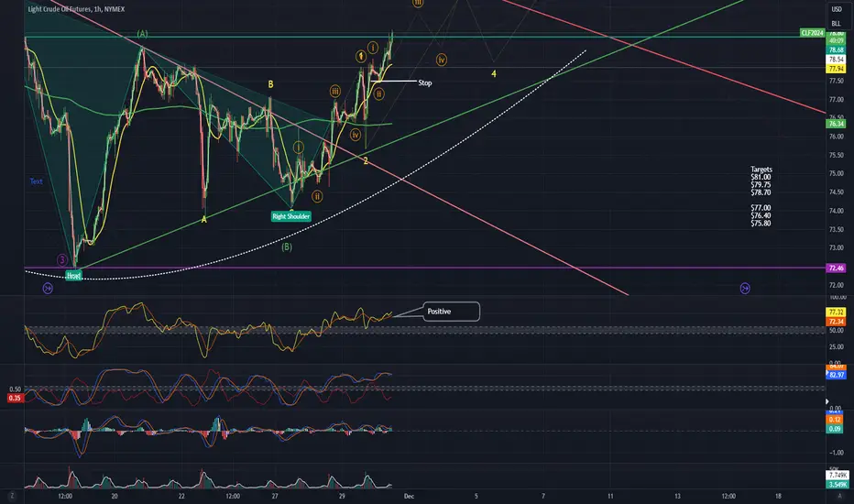Screen dimensions: 854x504
Task: Click the USD currency button
Action: tap(836, 9)
